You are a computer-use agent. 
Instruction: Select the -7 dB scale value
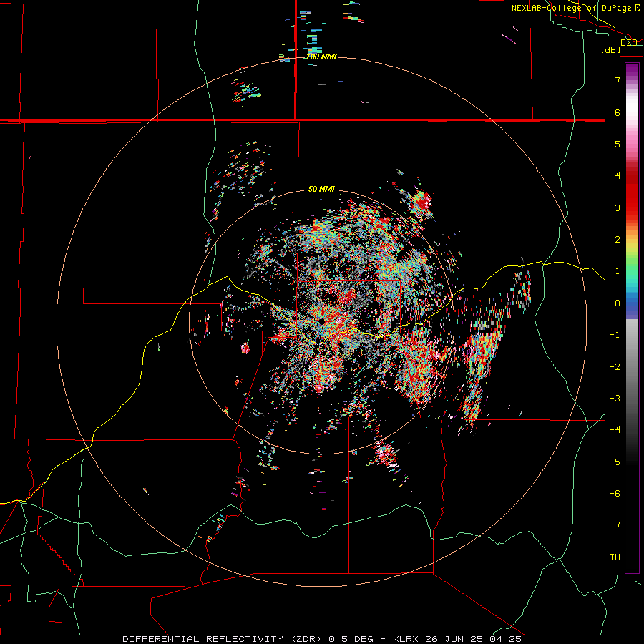coord(615,525)
